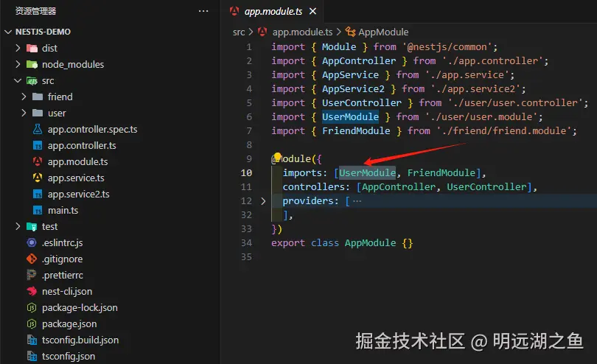Click the icon of tsconfig.json
The width and height of the screenshot is (597, 364).
pos(32,357)
